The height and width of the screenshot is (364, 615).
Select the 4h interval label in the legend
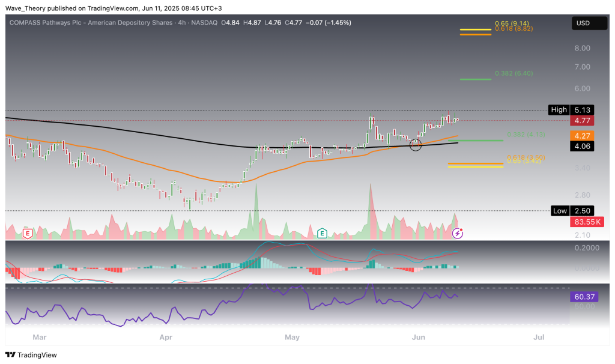point(181,23)
